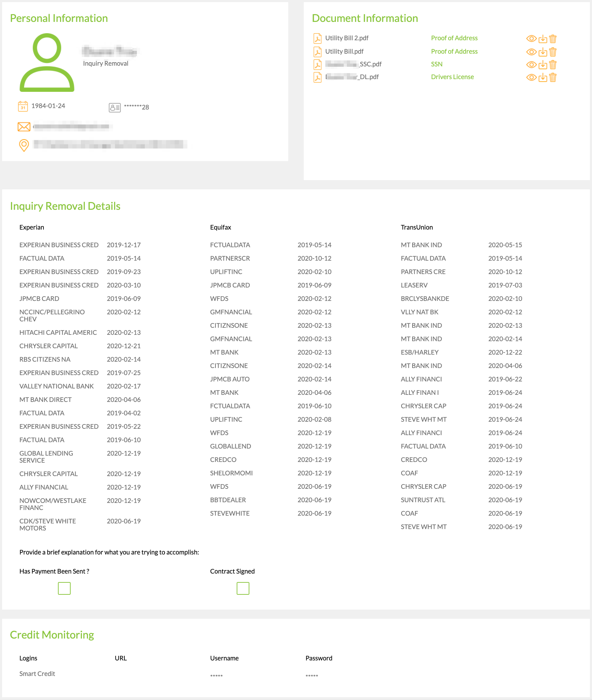
Task: Select the Experian JPMCB CARD entry
Action: tap(39, 299)
